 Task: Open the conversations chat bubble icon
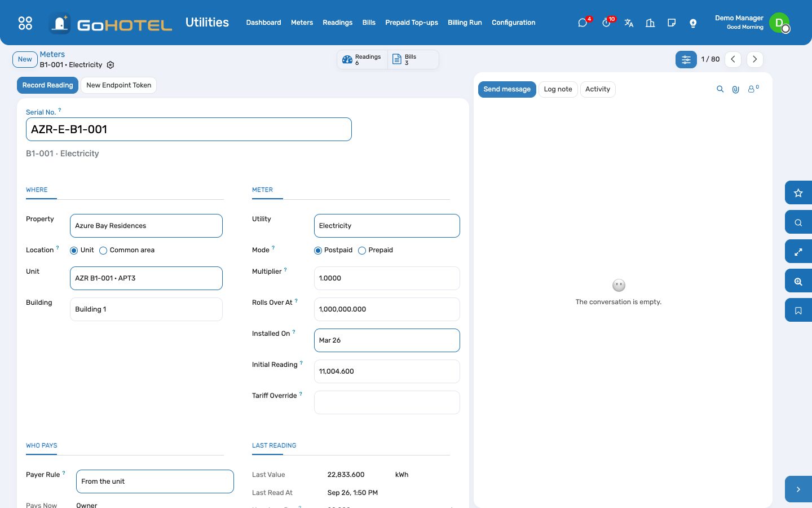pos(582,23)
